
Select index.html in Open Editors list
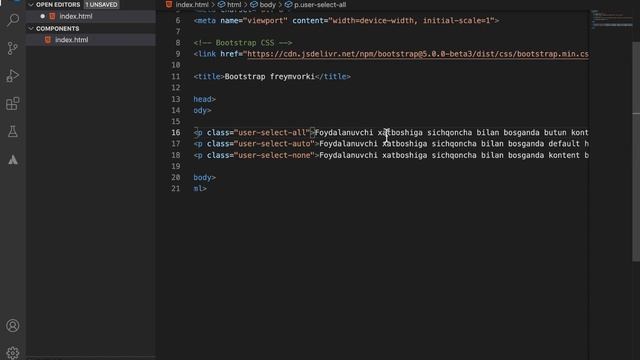91,16
